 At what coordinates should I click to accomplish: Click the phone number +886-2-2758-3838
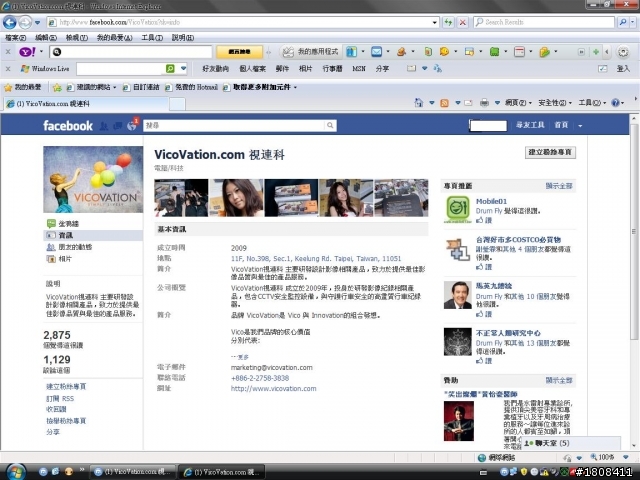pos(260,378)
